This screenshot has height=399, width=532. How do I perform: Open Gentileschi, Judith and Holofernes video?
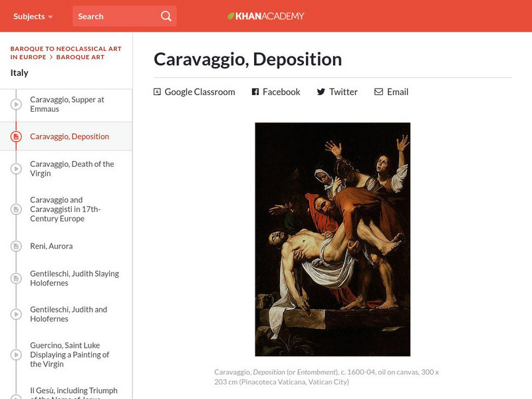tap(68, 314)
